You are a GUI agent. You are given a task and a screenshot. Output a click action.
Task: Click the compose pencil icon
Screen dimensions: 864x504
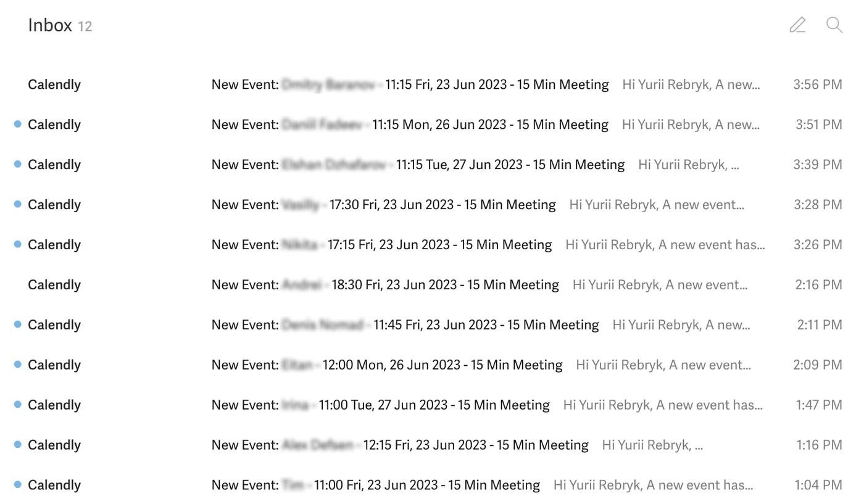tap(797, 25)
